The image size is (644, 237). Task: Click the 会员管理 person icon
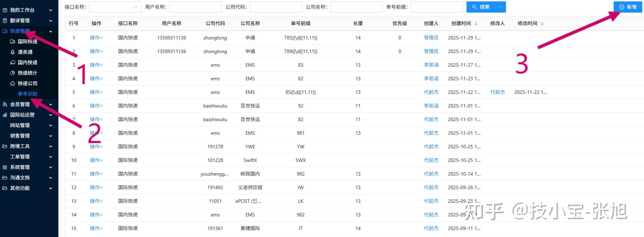point(5,104)
